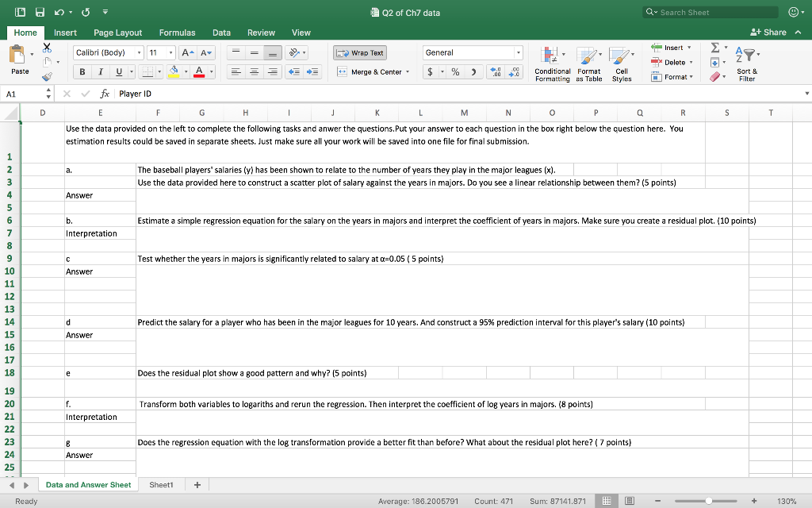
Task: Click the Cell Styles icon
Action: [x=621, y=63]
